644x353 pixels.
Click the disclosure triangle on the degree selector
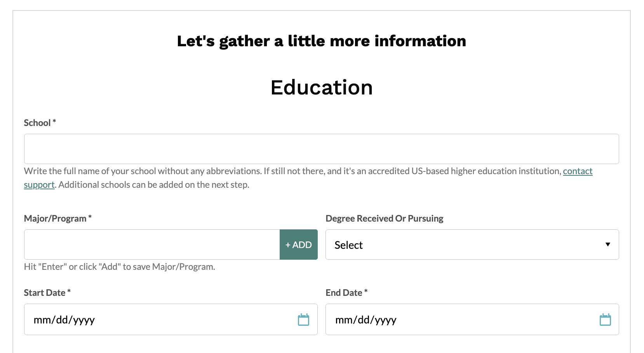pyautogui.click(x=608, y=245)
